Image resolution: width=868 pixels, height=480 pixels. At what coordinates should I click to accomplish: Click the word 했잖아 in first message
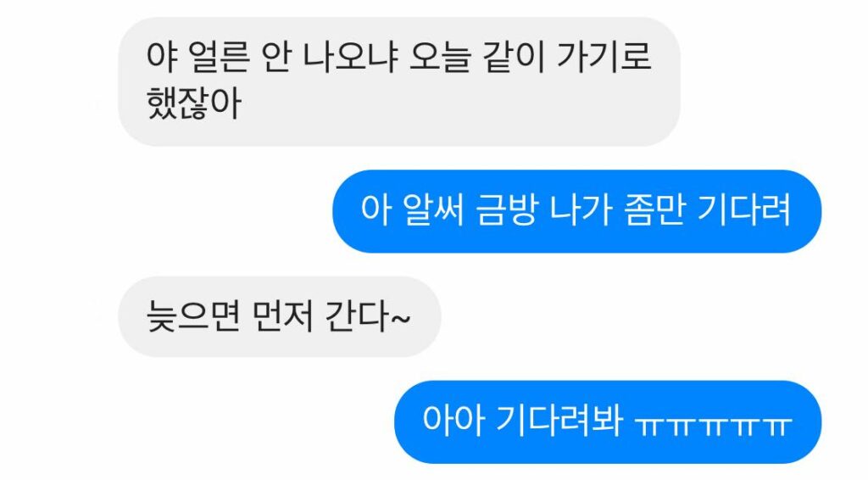click(x=194, y=103)
